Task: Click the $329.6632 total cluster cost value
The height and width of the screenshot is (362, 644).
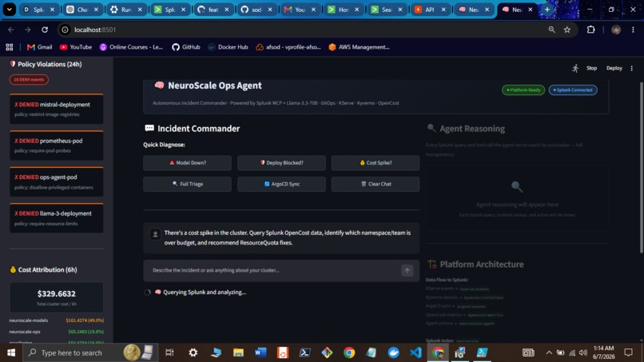Action: point(56,294)
